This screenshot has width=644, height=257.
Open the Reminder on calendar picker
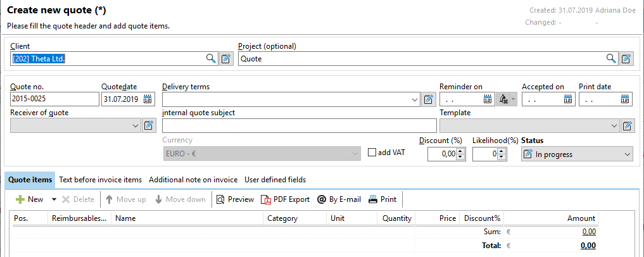[488, 99]
